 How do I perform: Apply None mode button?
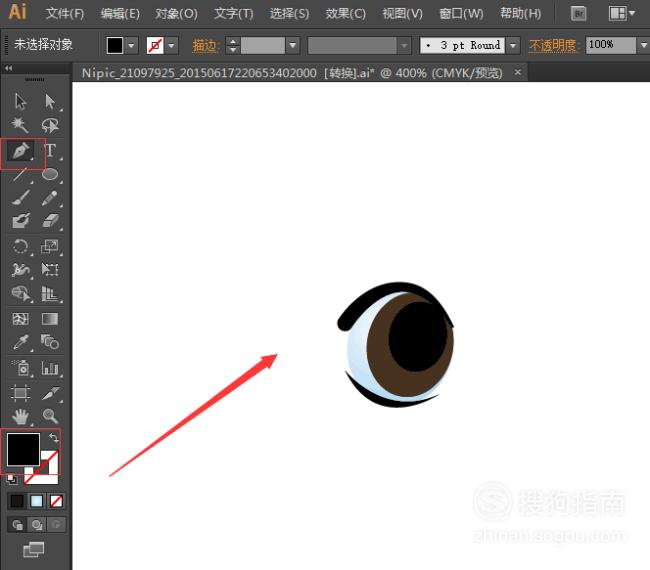coord(56,501)
